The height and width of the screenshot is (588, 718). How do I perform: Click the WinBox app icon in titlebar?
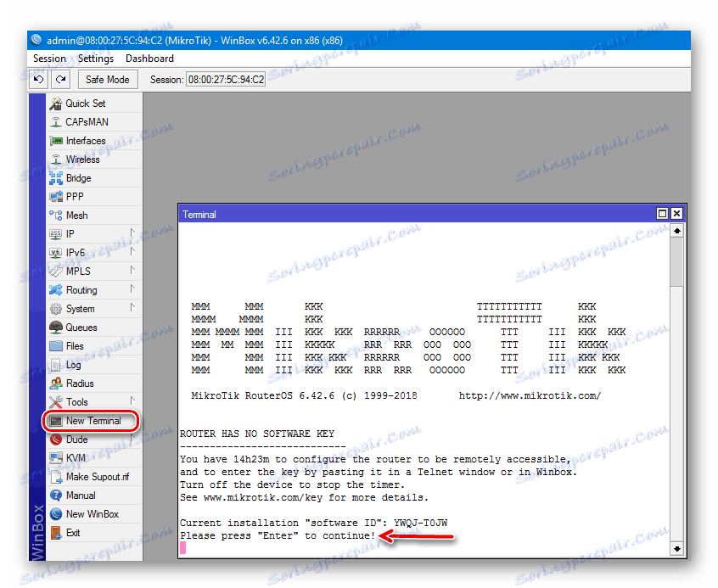pyautogui.click(x=36, y=40)
